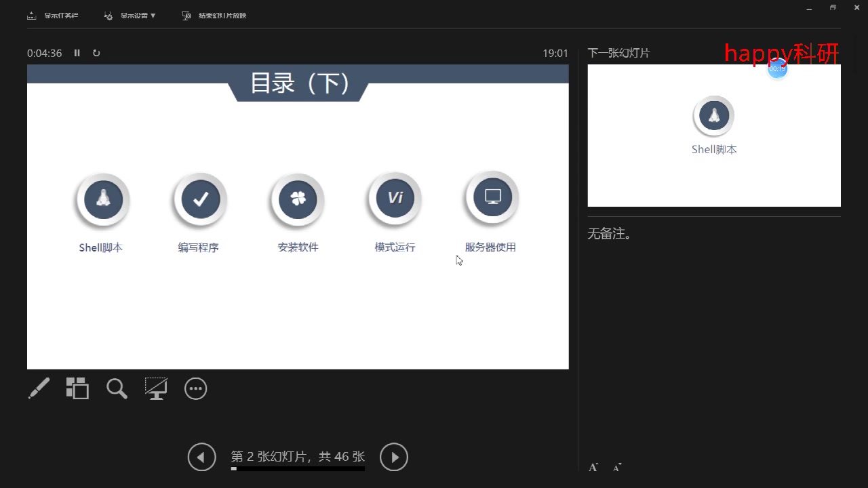Click the slide progress bar
Screen dimensions: 868x488
click(x=297, y=468)
